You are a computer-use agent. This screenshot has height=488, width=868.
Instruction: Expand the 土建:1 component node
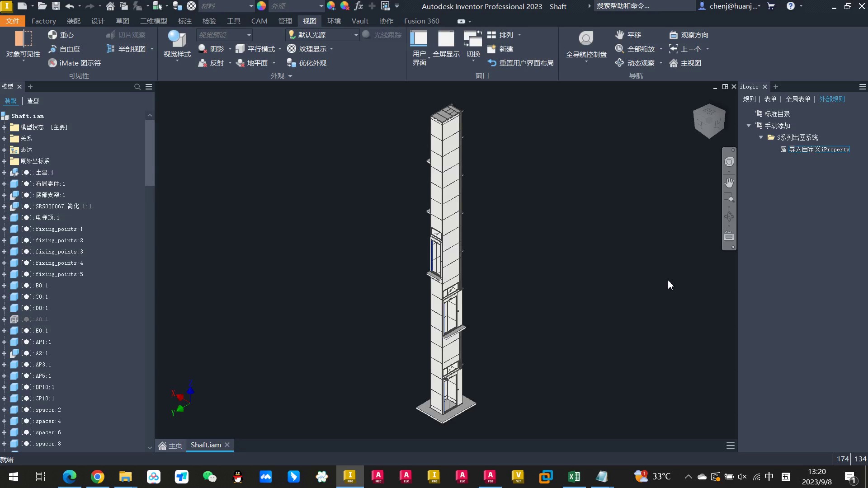[4, 173]
